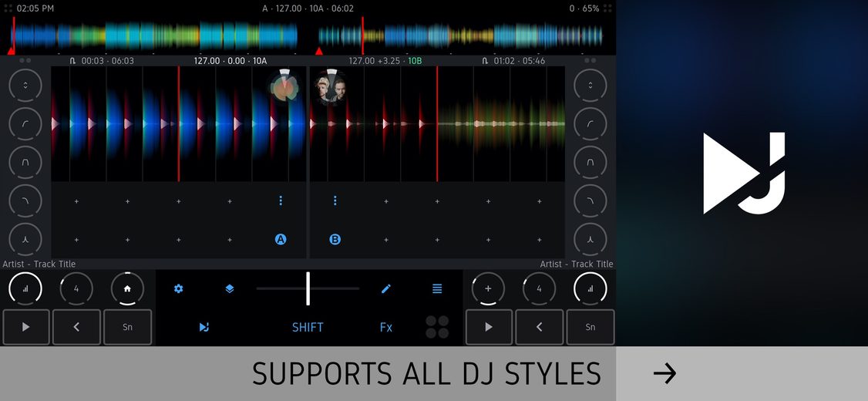
Task: Tap deck A high-cut curve knob
Action: click(x=25, y=200)
